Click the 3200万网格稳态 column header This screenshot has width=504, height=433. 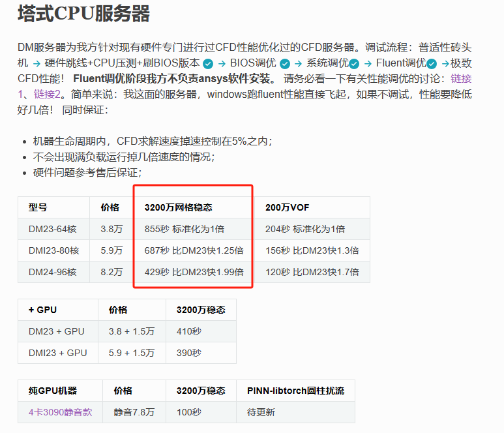click(x=178, y=207)
